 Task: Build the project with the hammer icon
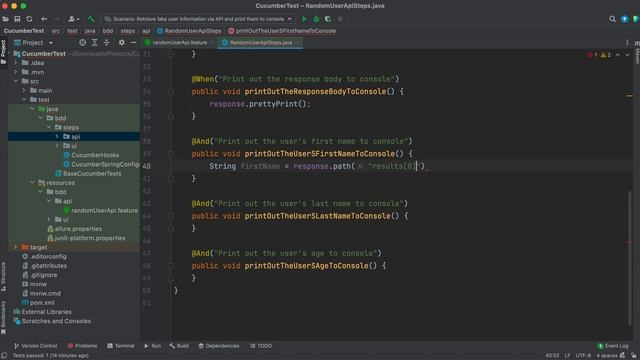pos(91,19)
